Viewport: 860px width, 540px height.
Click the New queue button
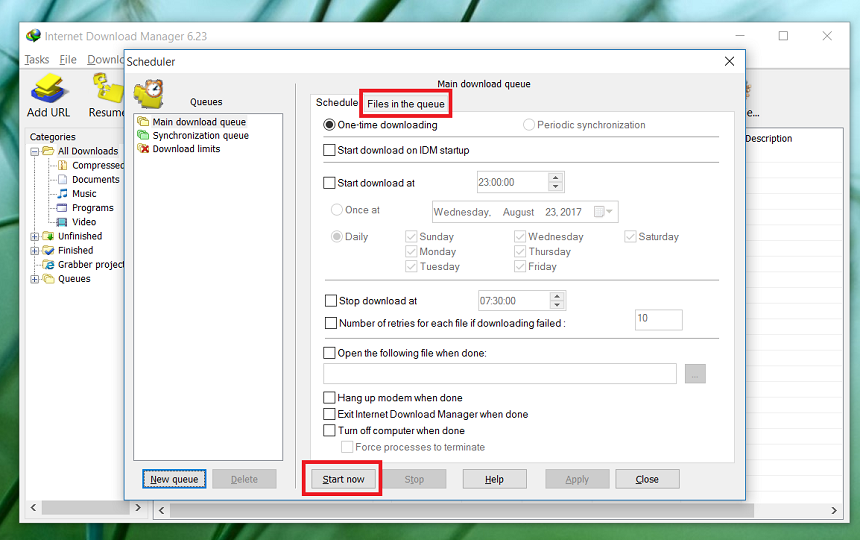point(174,479)
